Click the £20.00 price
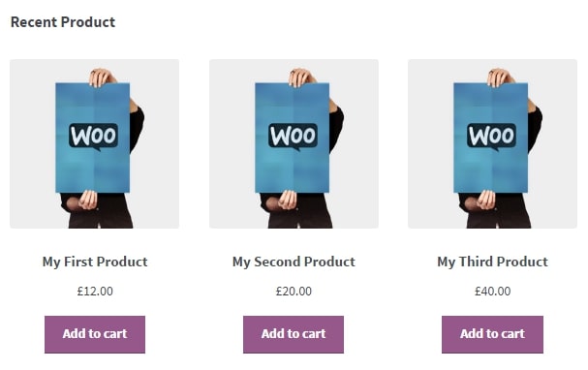Screen dimensions: 588x370 click(294, 292)
